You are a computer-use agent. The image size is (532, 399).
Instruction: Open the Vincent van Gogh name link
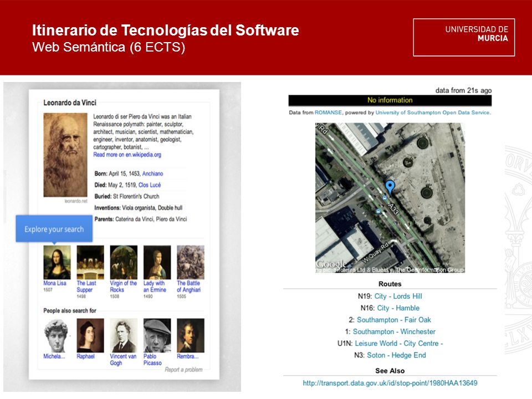[x=123, y=360]
